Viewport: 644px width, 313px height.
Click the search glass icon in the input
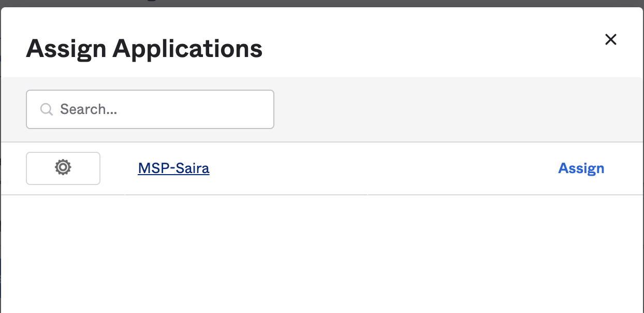pos(47,109)
